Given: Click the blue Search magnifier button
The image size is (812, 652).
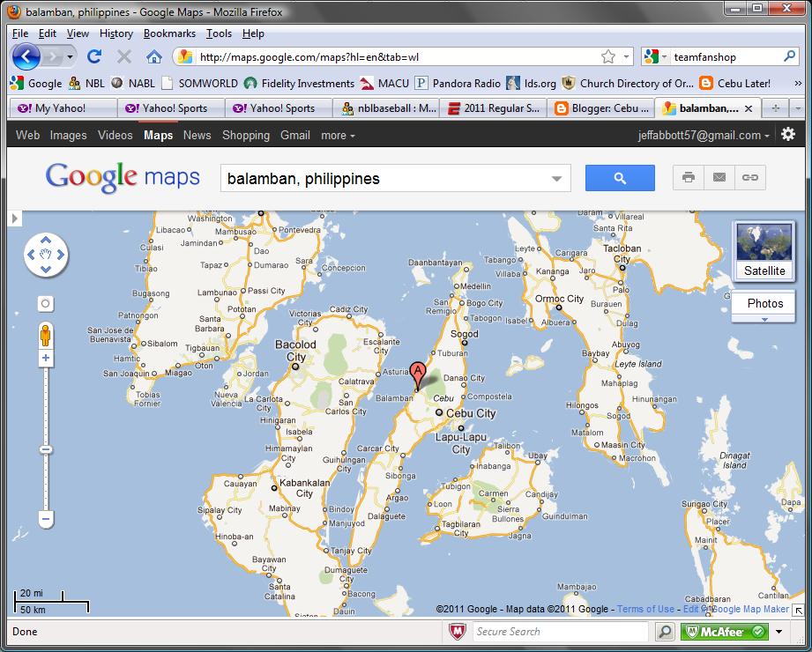Looking at the screenshot, I should pyautogui.click(x=620, y=177).
